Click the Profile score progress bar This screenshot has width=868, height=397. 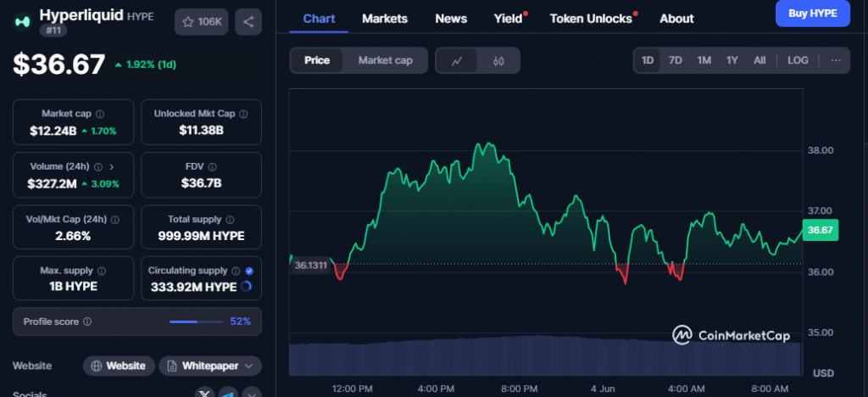197,322
